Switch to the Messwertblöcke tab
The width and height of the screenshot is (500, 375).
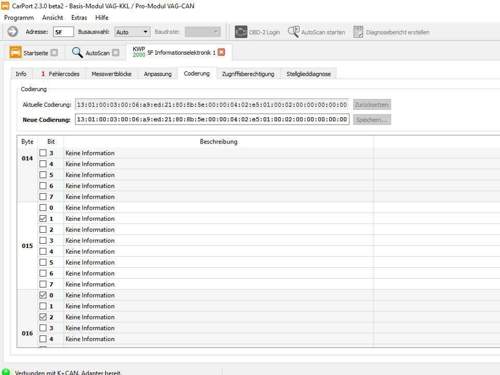click(112, 74)
